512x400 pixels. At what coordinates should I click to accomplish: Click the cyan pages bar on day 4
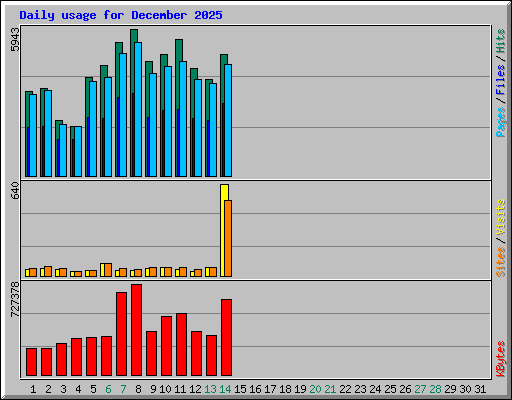pos(78,151)
